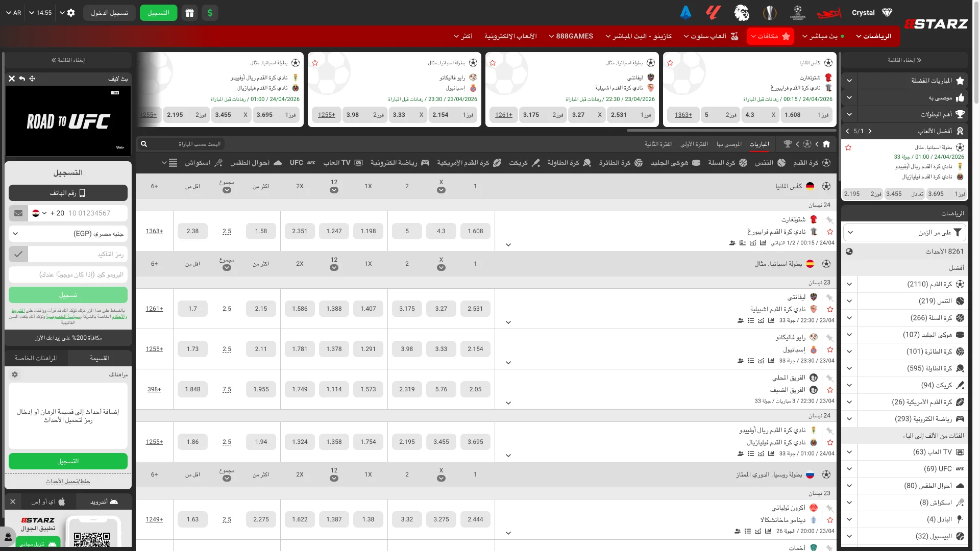Expand the basketball (266) sidebar category
Image resolution: width=980 pixels, height=551 pixels.
coord(849,318)
